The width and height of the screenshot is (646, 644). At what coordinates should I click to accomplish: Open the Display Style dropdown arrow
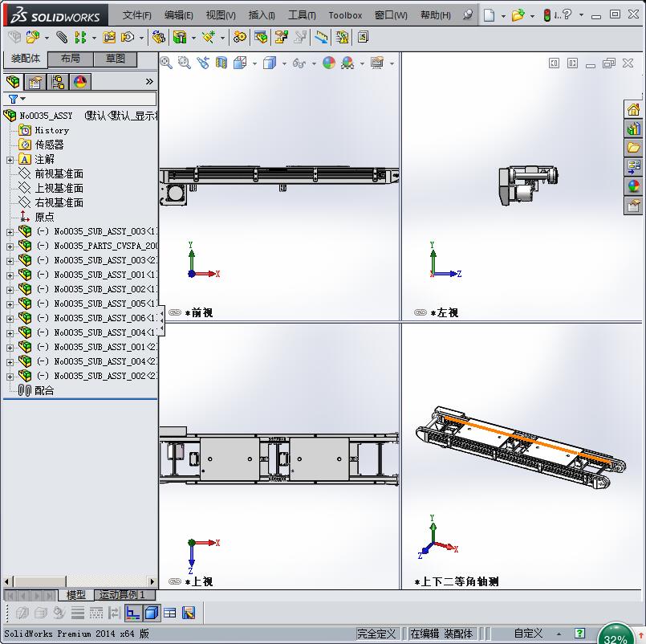(x=284, y=63)
